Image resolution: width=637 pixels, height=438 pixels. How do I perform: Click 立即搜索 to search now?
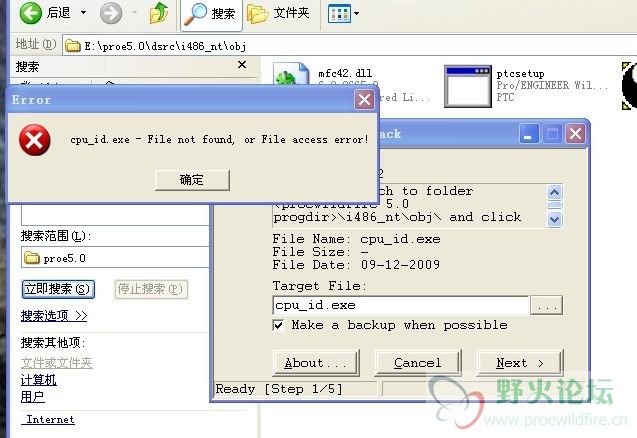click(58, 289)
